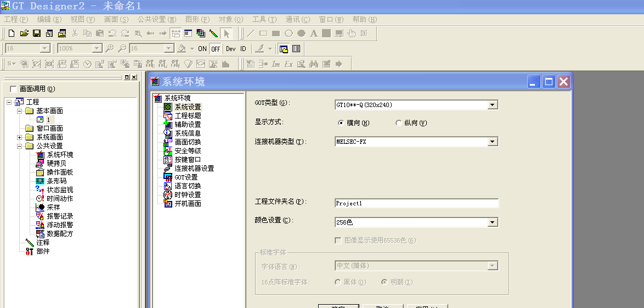644x308 pixels.
Task: Click the zoom in magnifier icon
Action: tap(110, 49)
